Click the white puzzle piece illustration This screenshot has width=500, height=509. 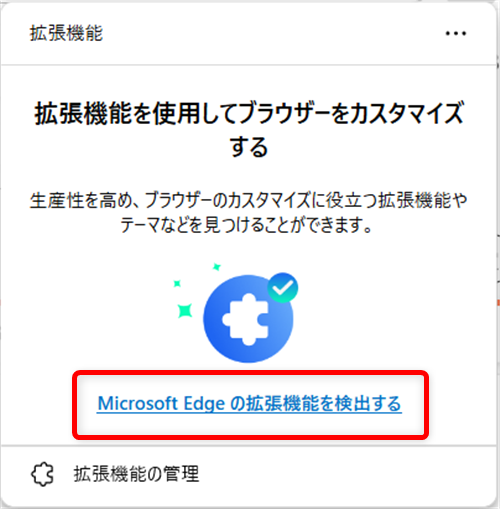pos(246,319)
